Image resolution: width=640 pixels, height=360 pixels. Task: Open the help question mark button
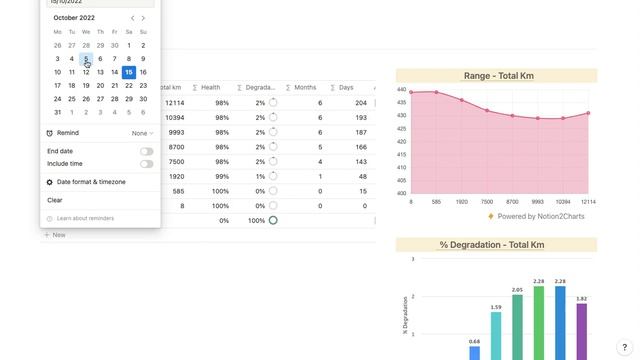coord(624,347)
